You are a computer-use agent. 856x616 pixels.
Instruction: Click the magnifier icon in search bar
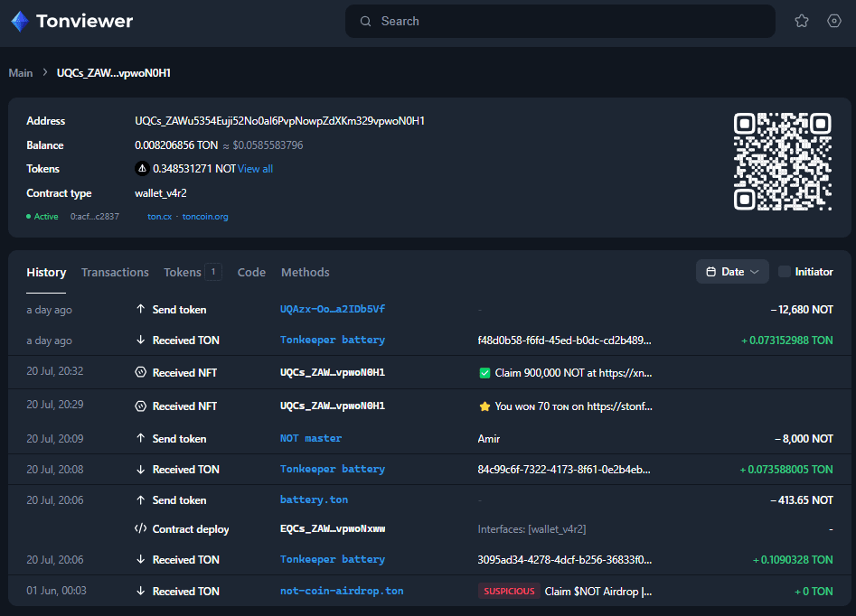pos(365,22)
